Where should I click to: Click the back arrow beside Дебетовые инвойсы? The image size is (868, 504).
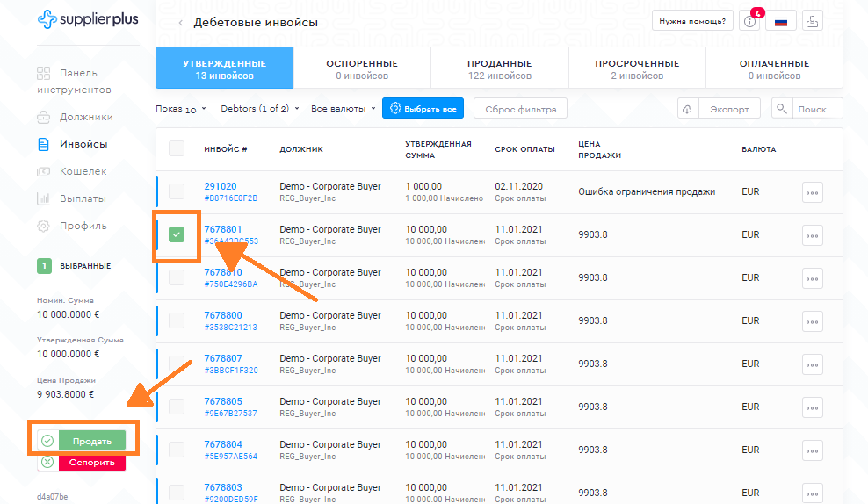pos(181,23)
